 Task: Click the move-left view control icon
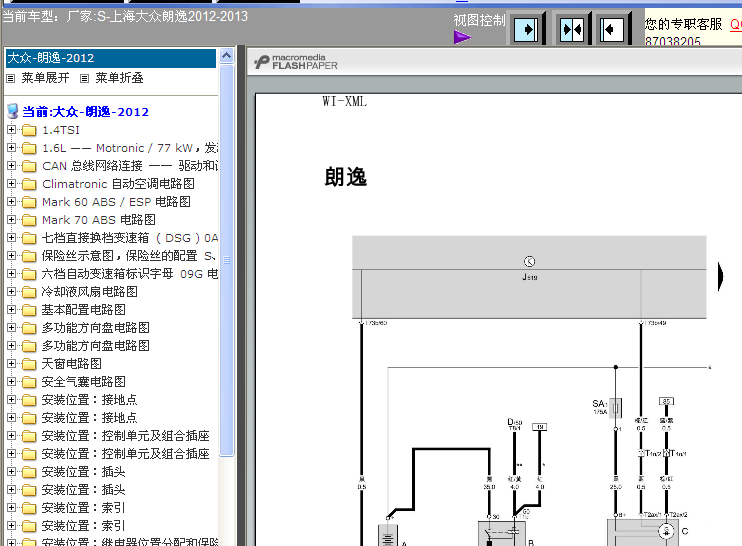pos(612,30)
